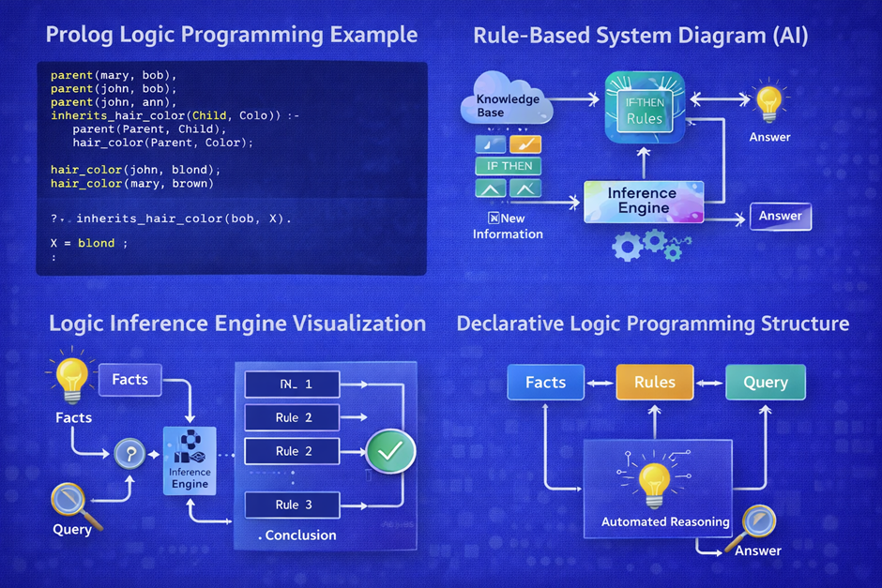Click the round question mark icon

tap(128, 455)
